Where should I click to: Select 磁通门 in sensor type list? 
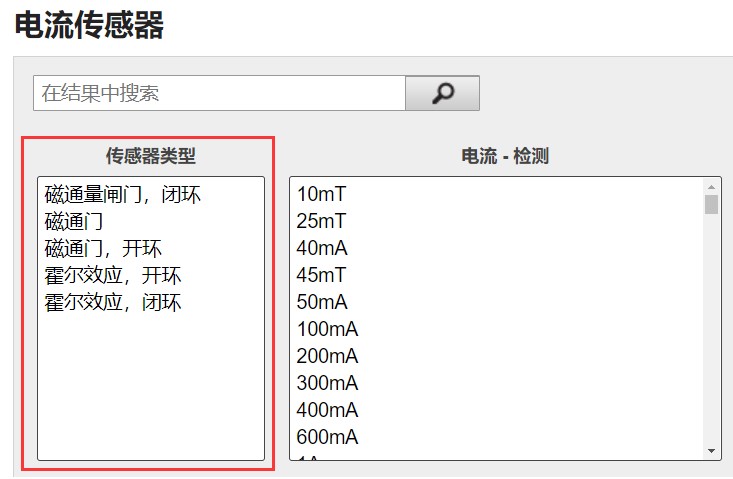[75, 221]
